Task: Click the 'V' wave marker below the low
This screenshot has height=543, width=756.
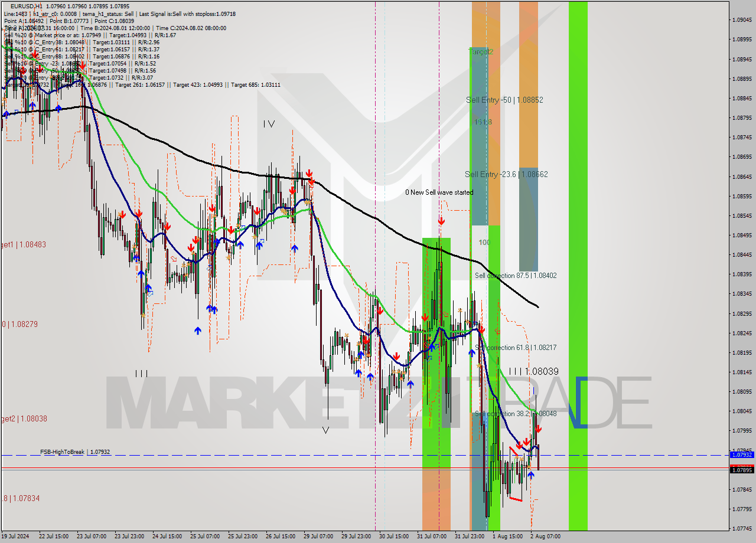Action: 325,430
